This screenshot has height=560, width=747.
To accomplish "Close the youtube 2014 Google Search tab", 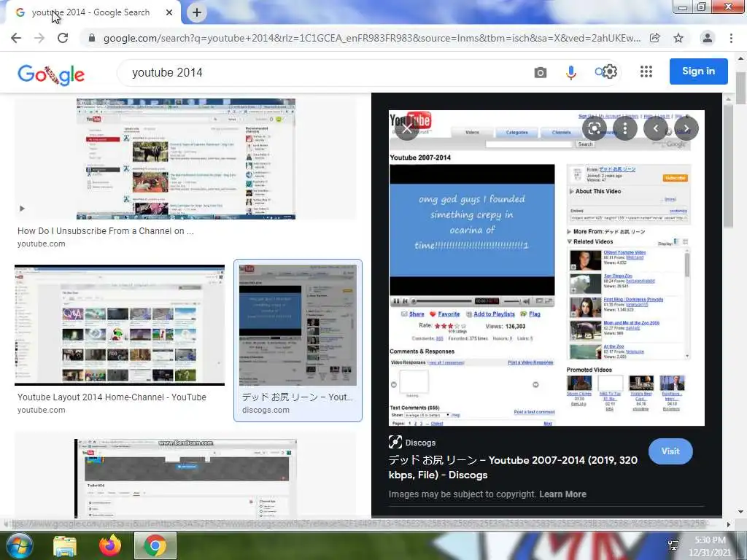I will [169, 13].
